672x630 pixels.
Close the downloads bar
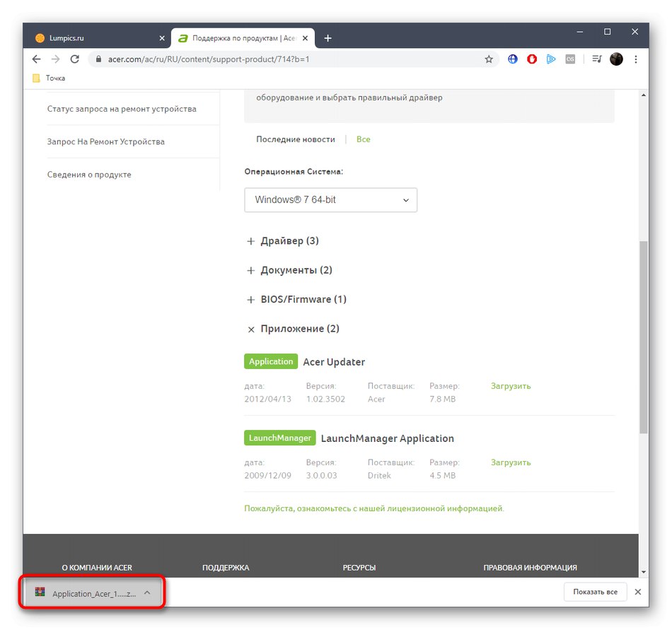pyautogui.click(x=638, y=592)
